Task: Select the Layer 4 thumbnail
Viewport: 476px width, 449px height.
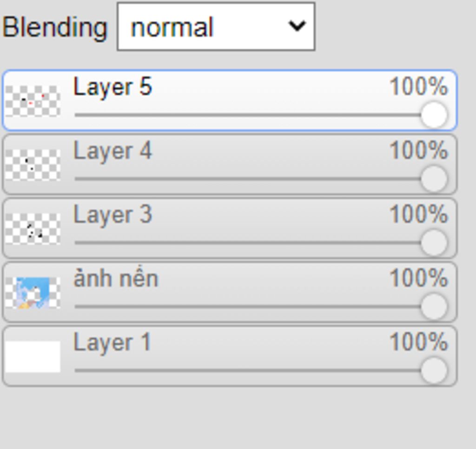Action: 33,165
